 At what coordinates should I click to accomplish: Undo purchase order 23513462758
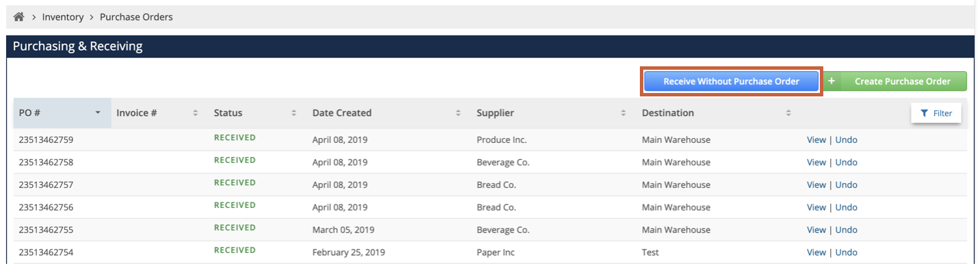point(847,162)
